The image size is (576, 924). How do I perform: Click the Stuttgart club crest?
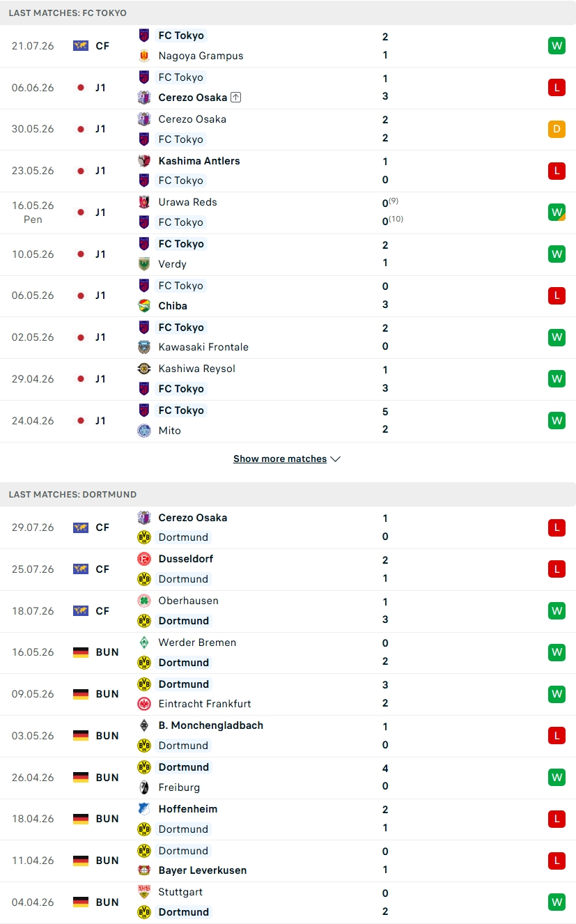pyautogui.click(x=144, y=892)
